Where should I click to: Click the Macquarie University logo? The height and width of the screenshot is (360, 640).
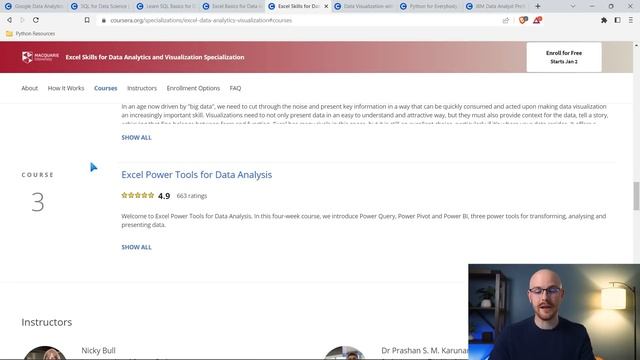(40, 57)
